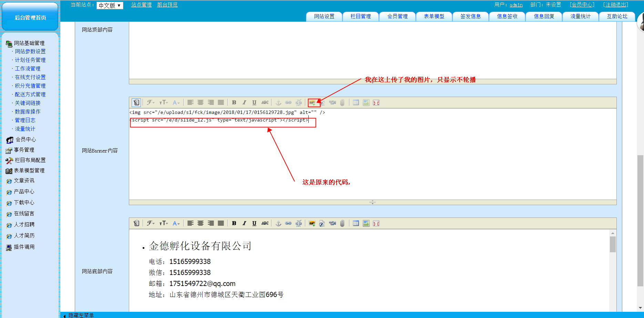Open text color dropdown in footer toolbar

(176, 223)
